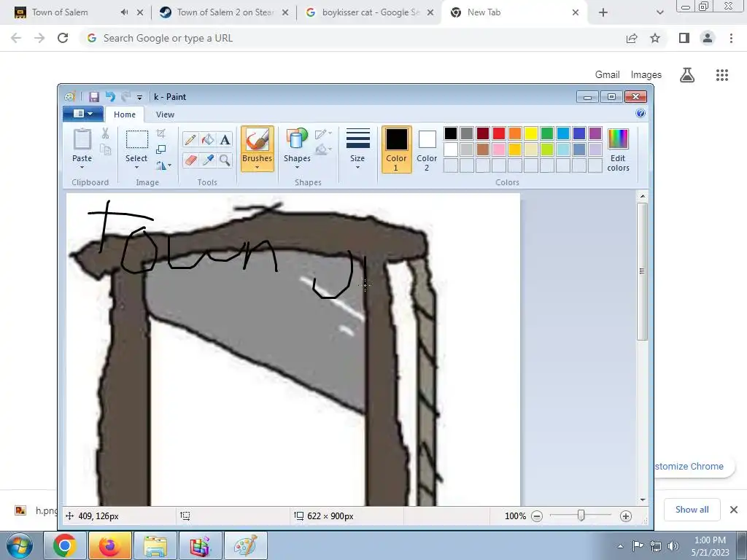Open the Chrome profile avatar button
Image resolution: width=747 pixels, height=560 pixels.
coord(708,38)
